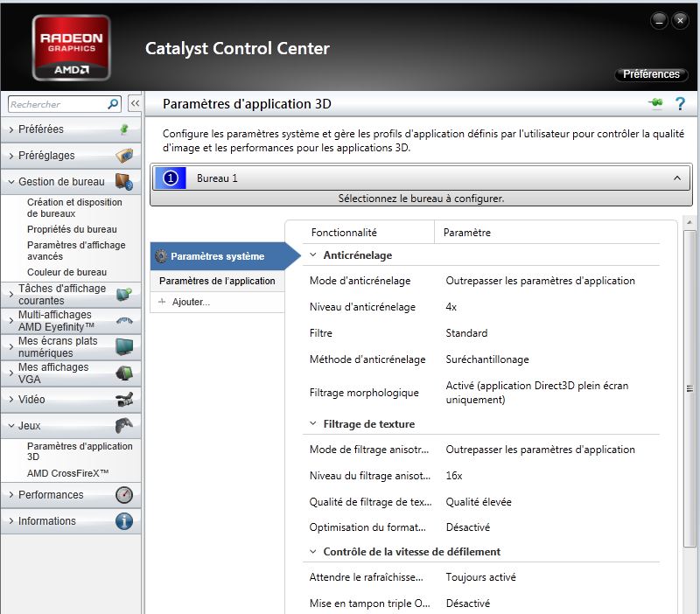Click the Jeux gamepad icon

pos(124,425)
